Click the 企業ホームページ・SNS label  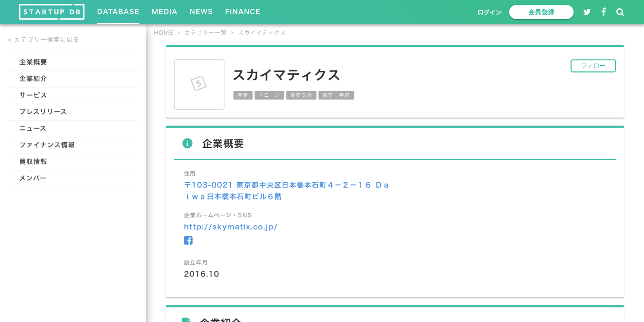point(218,215)
